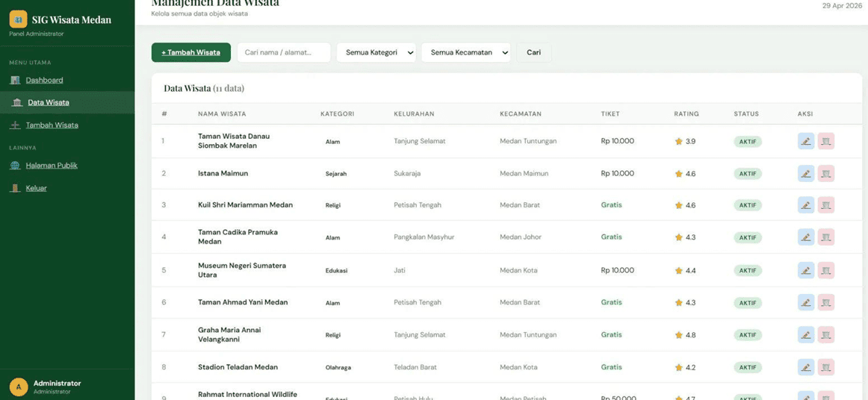Image resolution: width=868 pixels, height=400 pixels.
Task: Click Teladan Barat kelurahan cell
Action: pos(415,367)
